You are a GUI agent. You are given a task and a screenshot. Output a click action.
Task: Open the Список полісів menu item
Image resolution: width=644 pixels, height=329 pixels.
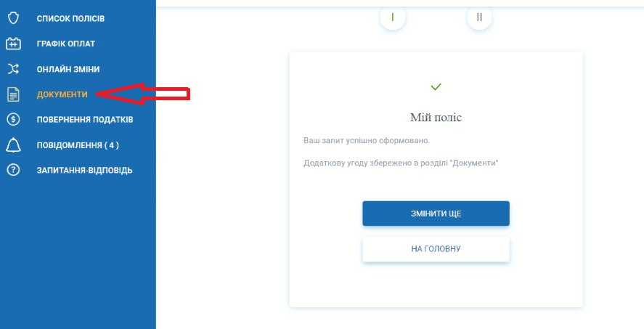click(70, 18)
